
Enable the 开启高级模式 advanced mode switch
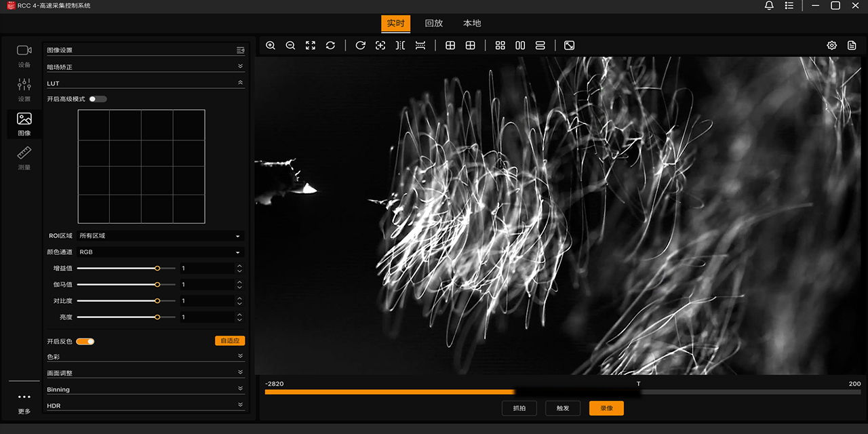[x=98, y=99]
